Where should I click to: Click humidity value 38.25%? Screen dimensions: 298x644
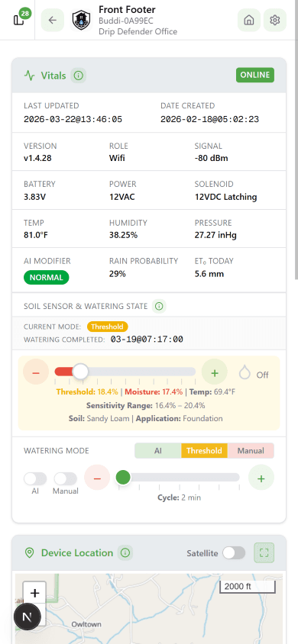[123, 235]
